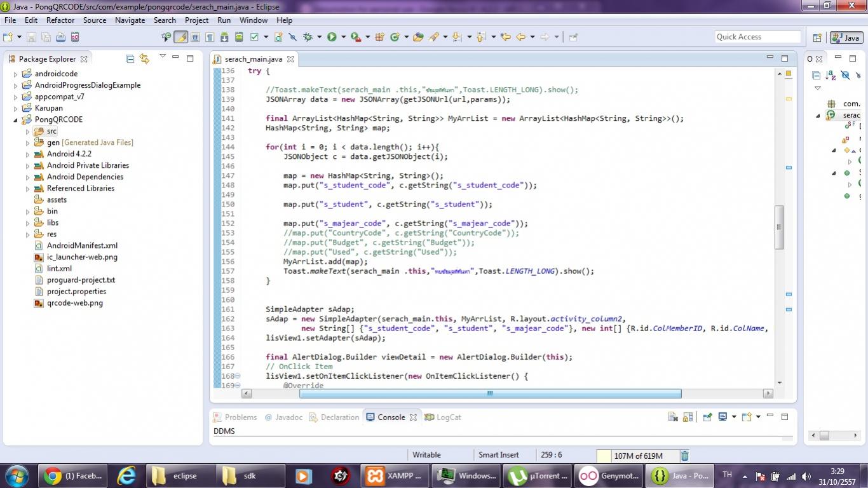Switch to the Problems tab
Screen dimensions: 868x488
coord(235,417)
